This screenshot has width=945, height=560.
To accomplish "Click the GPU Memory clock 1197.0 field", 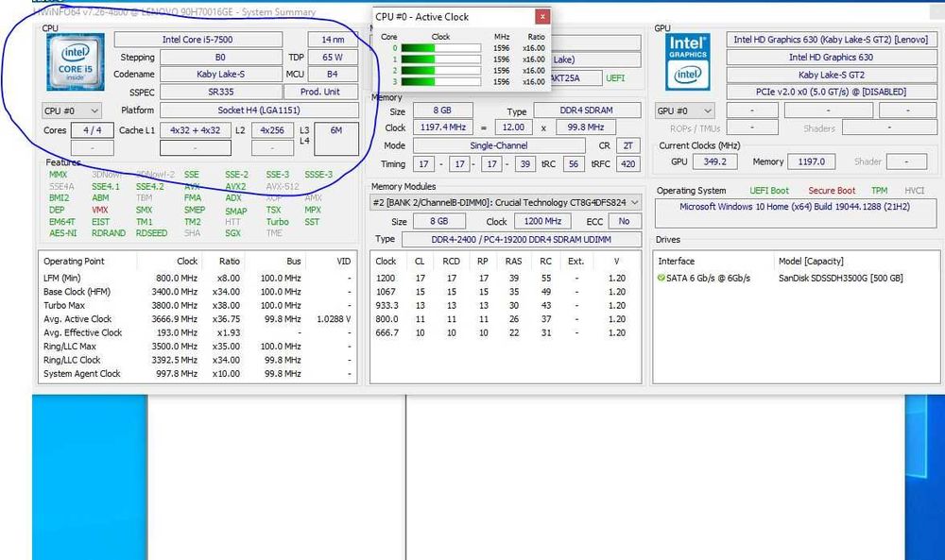I will pyautogui.click(x=812, y=161).
